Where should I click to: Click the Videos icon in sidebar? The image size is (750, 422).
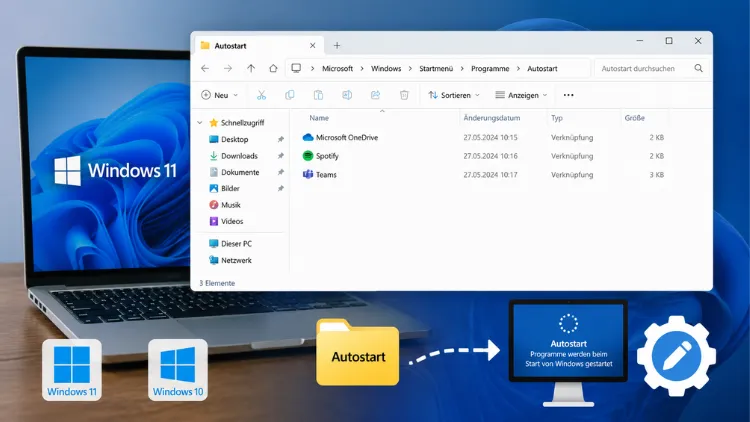coord(213,221)
